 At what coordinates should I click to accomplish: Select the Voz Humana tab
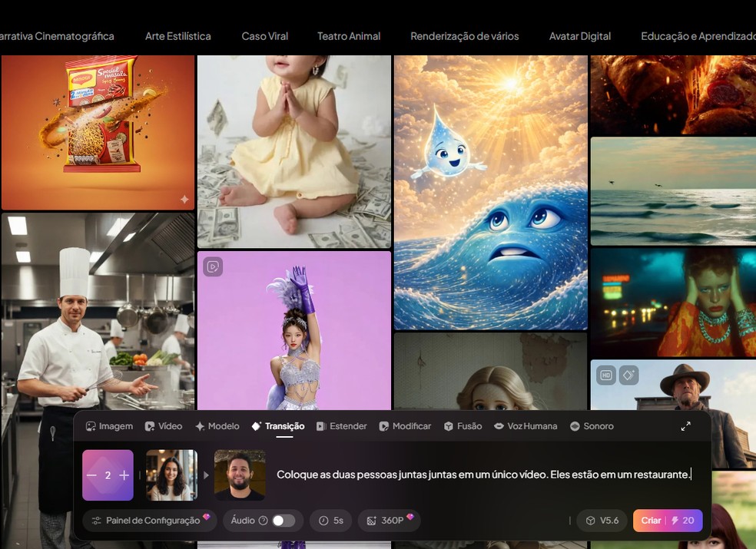(x=526, y=426)
